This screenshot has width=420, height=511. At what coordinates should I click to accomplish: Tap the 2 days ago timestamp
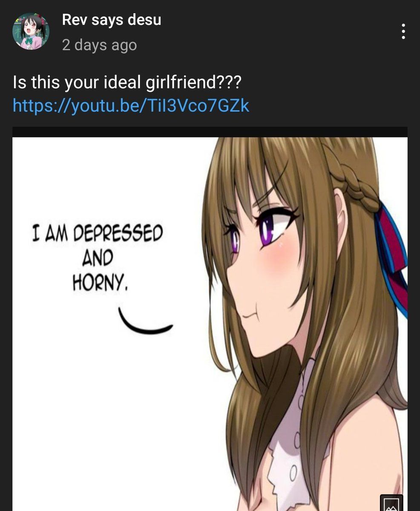(x=99, y=45)
